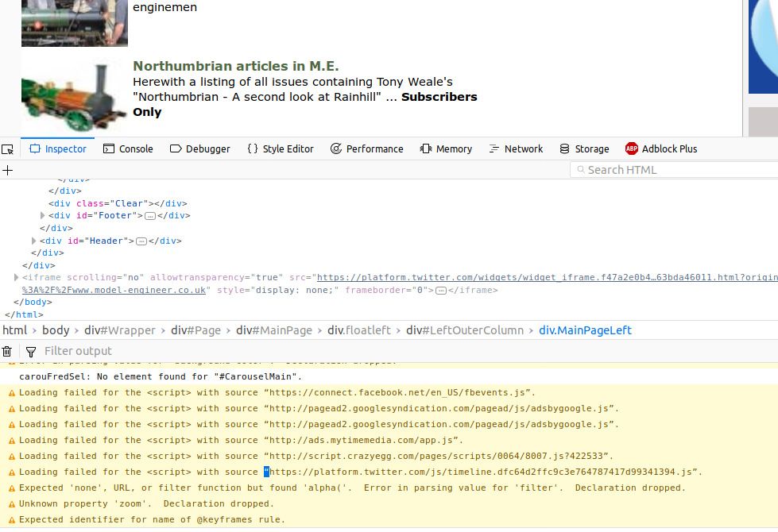Select the closing </body> tag
Screen dimensions: 778x532
33,302
